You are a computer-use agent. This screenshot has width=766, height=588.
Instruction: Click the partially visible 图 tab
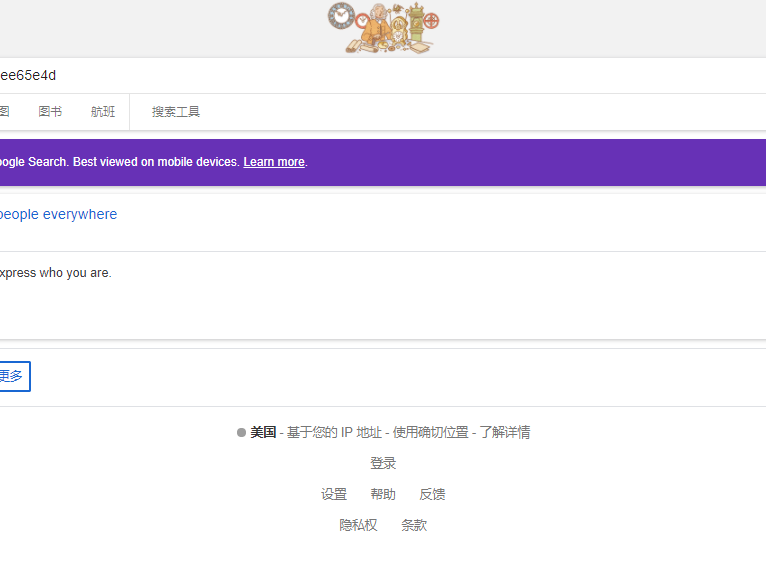pos(4,112)
